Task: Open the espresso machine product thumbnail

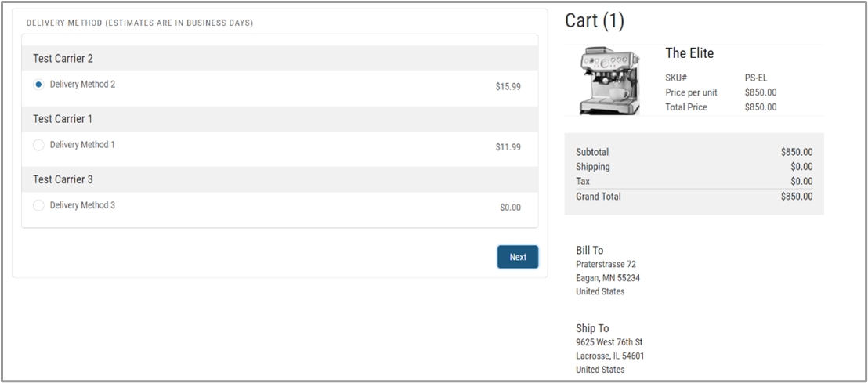Action: click(x=609, y=81)
